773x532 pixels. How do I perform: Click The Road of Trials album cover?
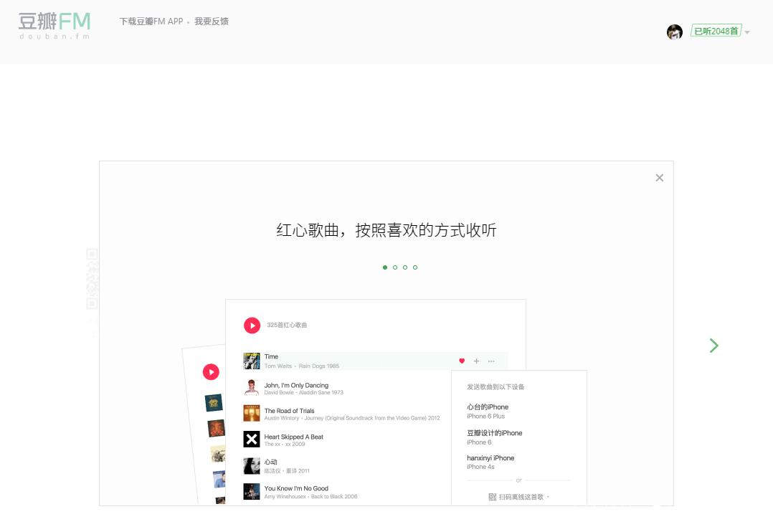pos(252,413)
